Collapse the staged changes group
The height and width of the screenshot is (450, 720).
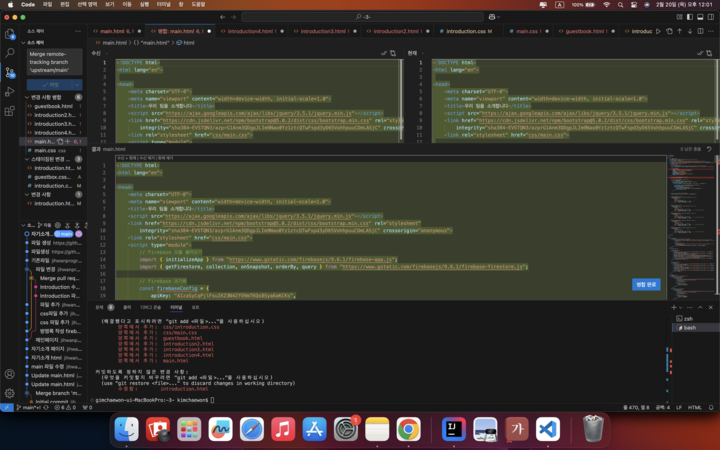pos(27,159)
